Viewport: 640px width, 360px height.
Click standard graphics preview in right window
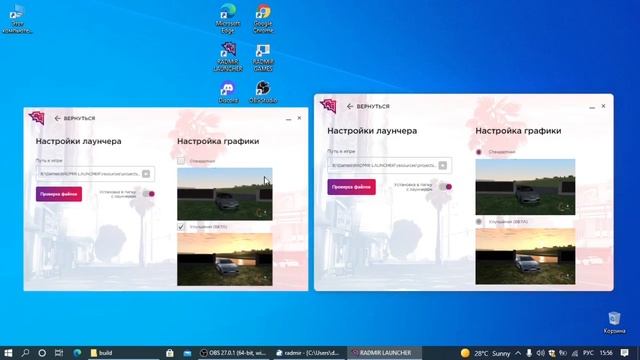pos(525,187)
